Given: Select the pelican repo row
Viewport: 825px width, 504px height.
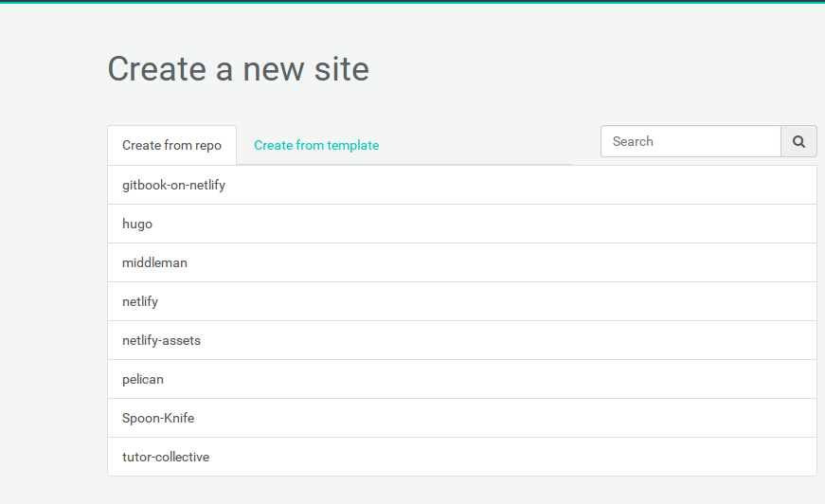Looking at the screenshot, I should pos(462,380).
